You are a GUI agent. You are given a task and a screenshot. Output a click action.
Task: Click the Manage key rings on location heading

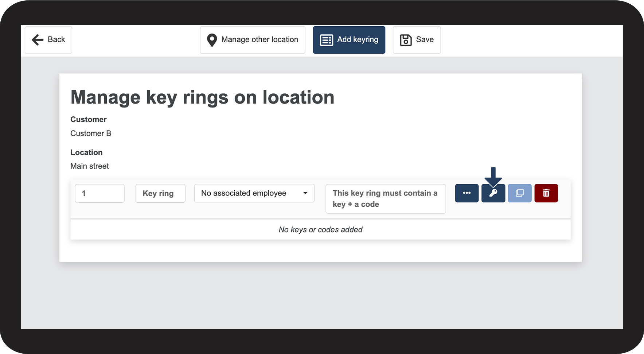(x=202, y=97)
